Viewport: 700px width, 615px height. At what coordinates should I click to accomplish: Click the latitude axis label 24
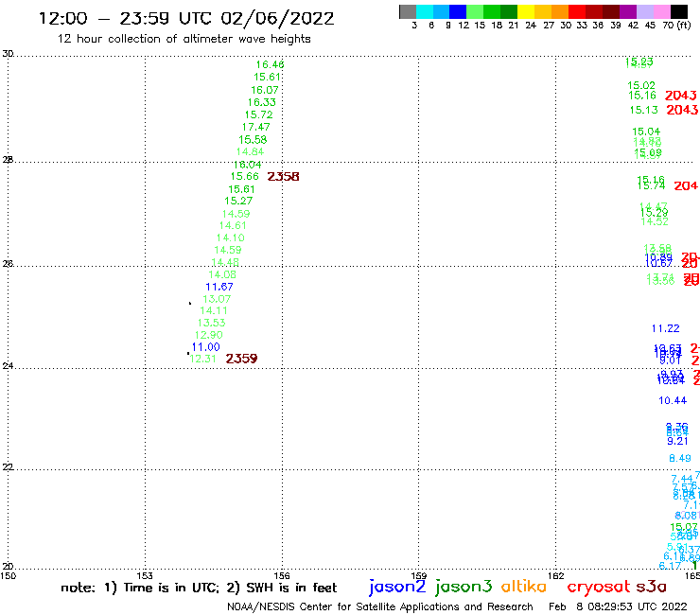pyautogui.click(x=8, y=366)
